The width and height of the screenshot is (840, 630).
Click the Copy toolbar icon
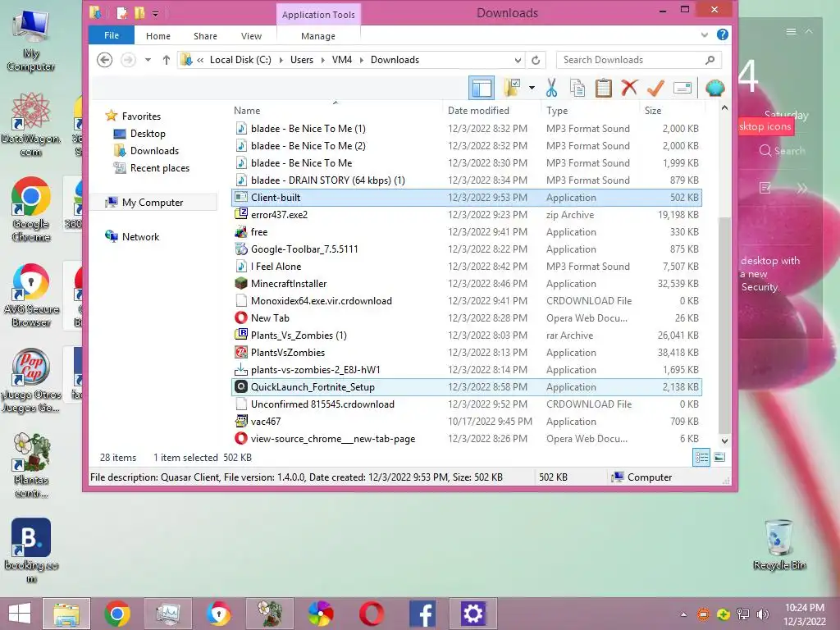click(x=577, y=88)
